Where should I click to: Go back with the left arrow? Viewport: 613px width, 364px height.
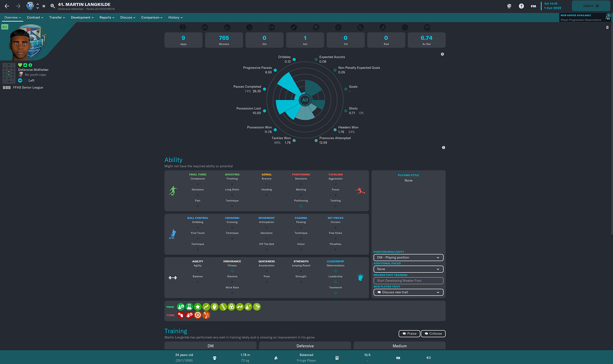tap(7, 6)
